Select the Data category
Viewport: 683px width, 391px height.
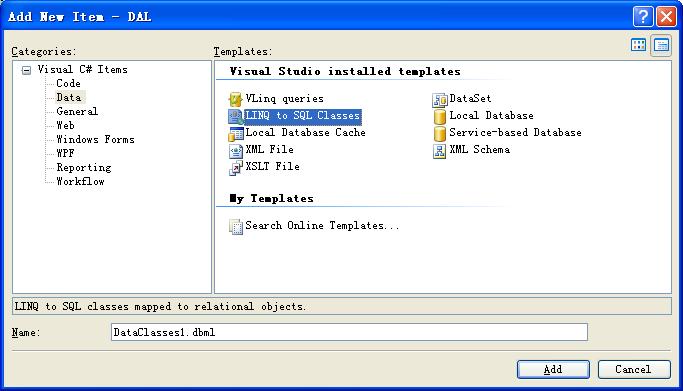69,97
